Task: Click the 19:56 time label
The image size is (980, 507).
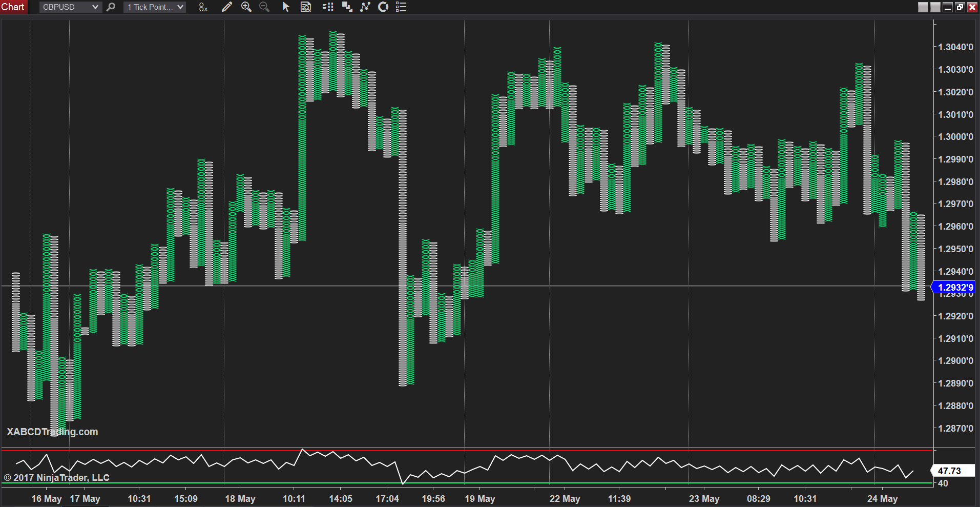Action: point(433,499)
